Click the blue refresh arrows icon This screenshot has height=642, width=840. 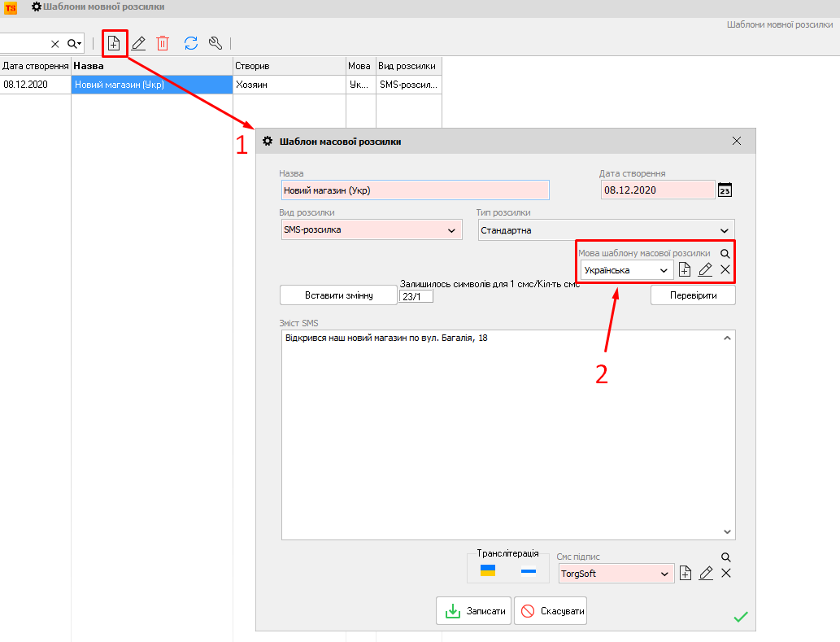click(191, 43)
